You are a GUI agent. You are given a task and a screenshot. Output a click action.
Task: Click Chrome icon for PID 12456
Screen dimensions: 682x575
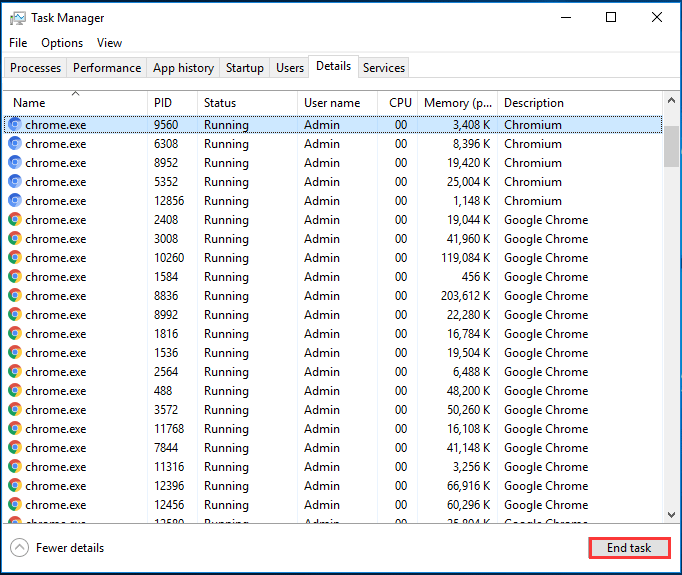(15, 505)
